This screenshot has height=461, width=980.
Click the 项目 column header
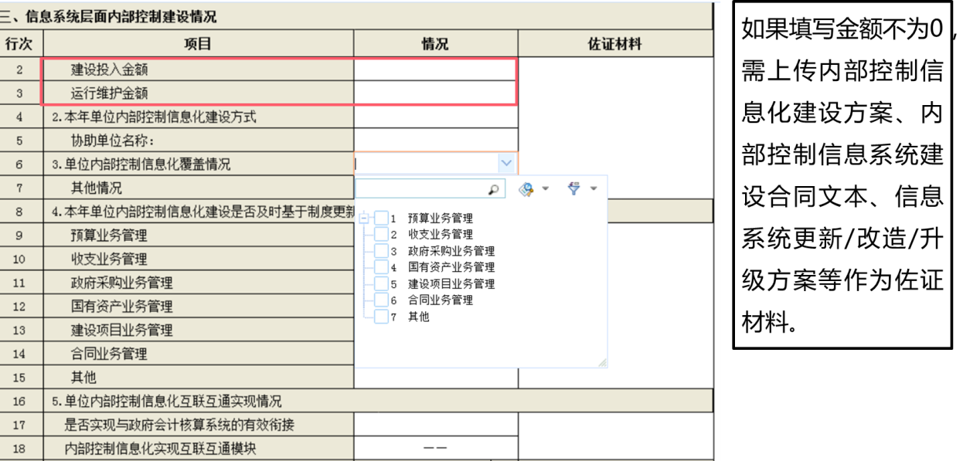pyautogui.click(x=199, y=44)
